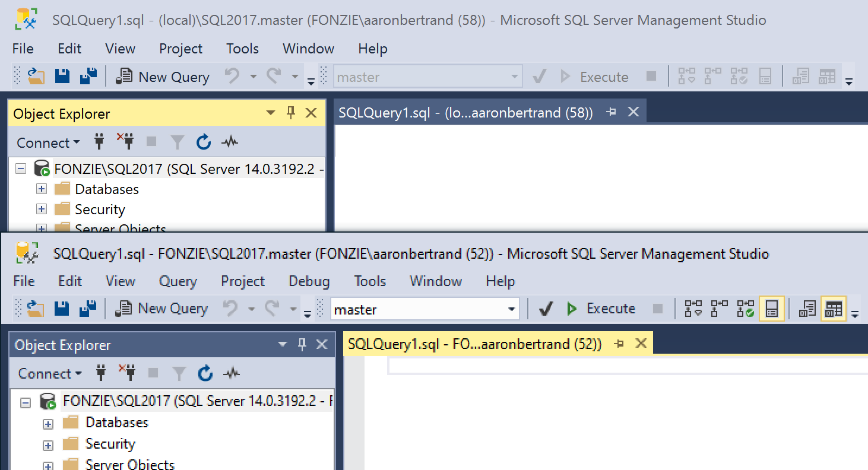Select the Security folder in the back Object Explorer

click(100, 209)
